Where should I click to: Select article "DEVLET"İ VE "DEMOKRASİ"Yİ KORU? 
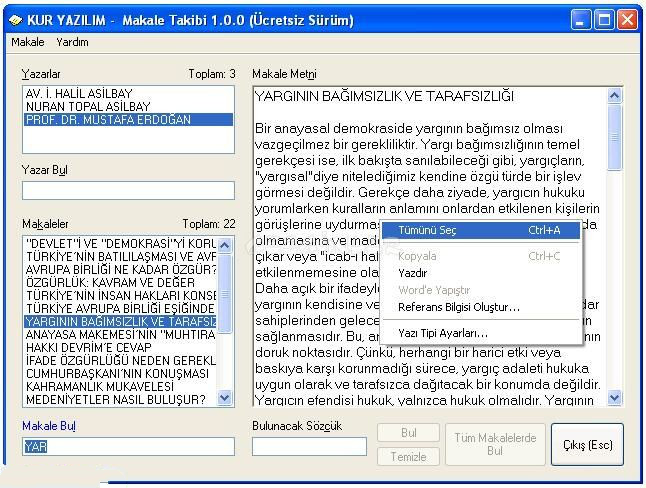click(120, 244)
